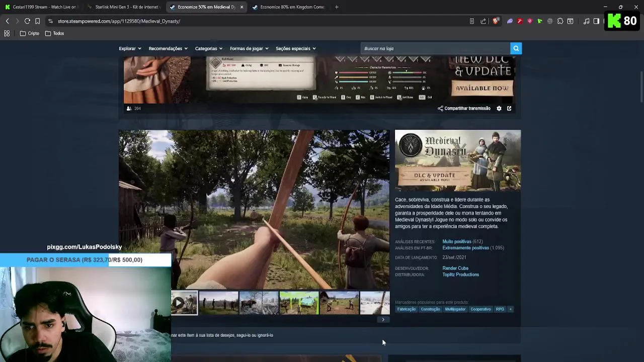Expand Seções especiais dropdown
This screenshot has width=644, height=362.
coord(295,48)
